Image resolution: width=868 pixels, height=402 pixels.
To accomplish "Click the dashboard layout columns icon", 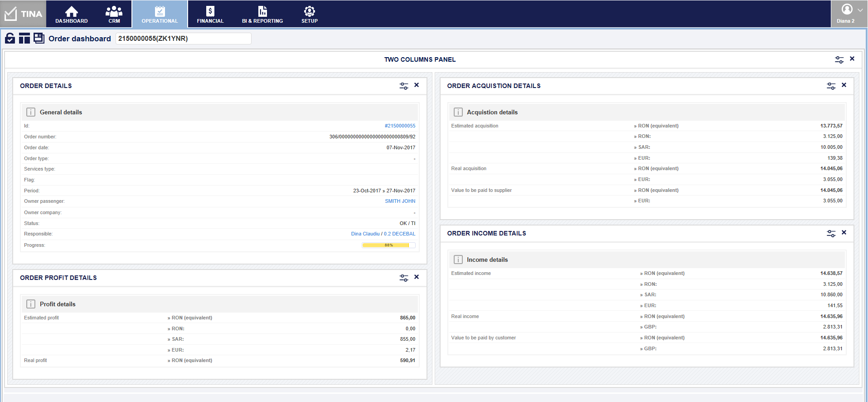I will pos(24,39).
